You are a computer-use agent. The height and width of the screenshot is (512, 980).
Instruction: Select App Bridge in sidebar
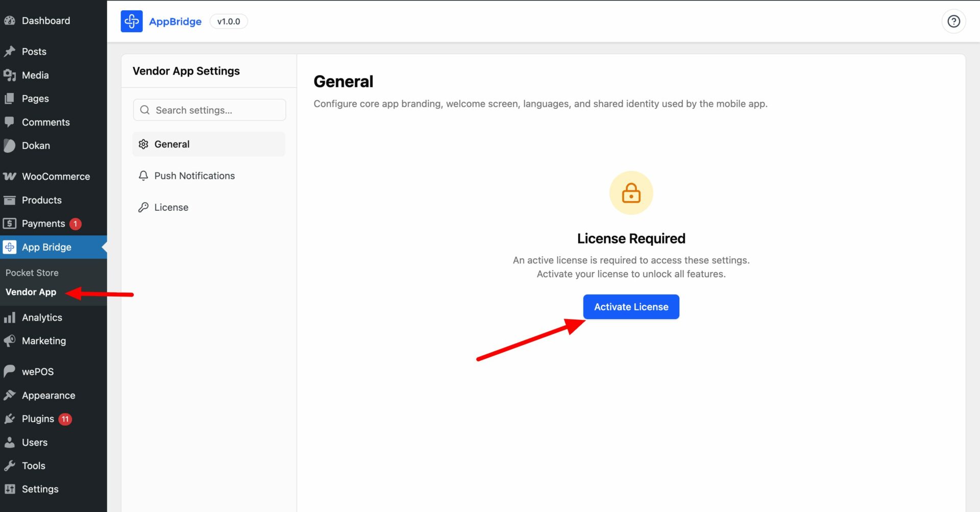click(53, 247)
